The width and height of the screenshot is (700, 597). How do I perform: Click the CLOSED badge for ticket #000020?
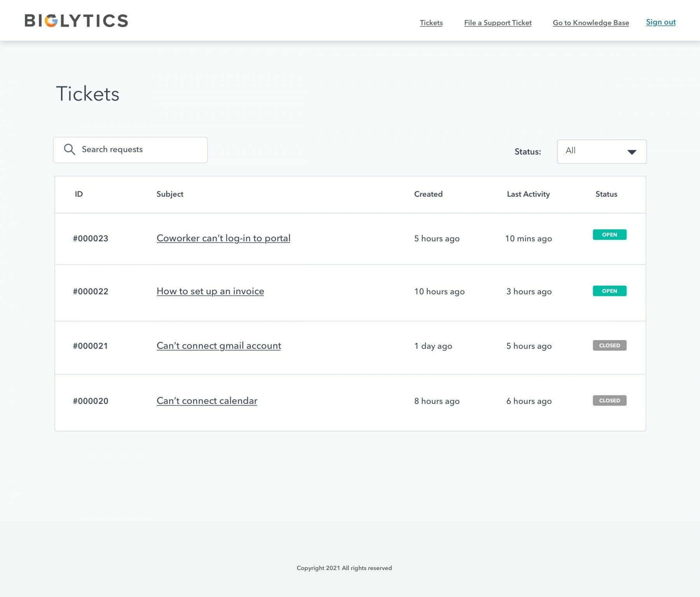click(x=609, y=400)
